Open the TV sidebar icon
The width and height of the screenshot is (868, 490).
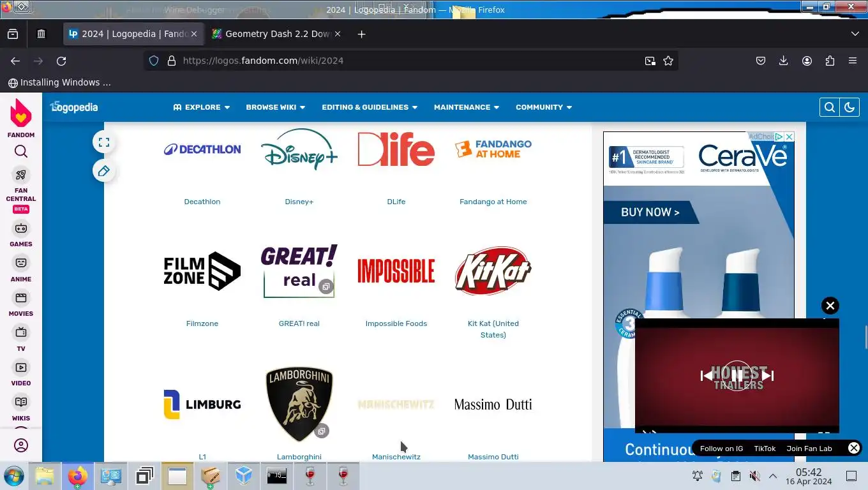21,332
